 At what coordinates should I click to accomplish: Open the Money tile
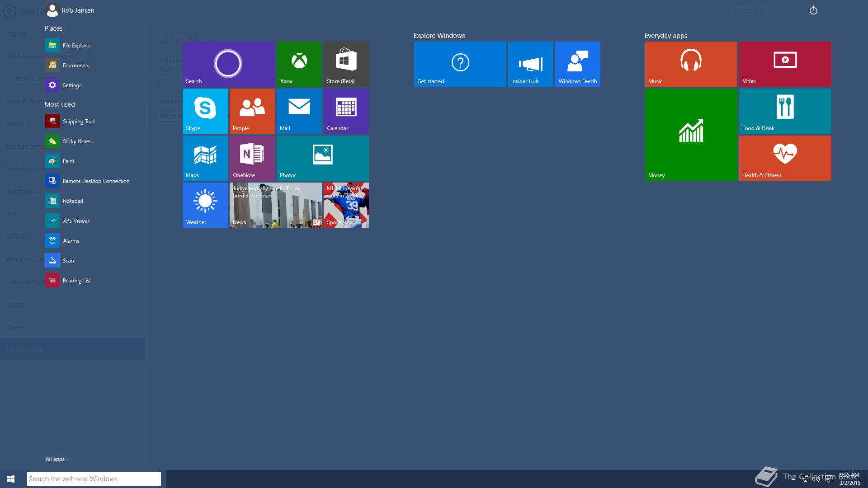tap(691, 135)
